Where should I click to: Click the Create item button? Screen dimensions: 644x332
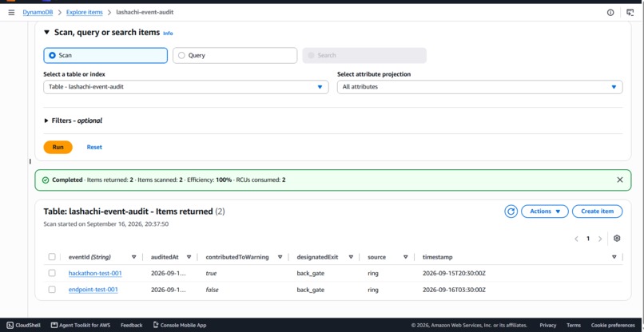597,211
